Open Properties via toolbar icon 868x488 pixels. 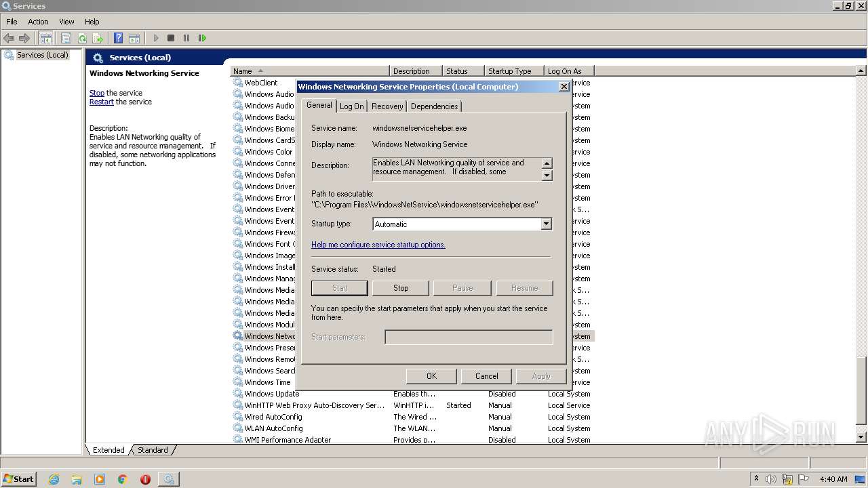66,38
